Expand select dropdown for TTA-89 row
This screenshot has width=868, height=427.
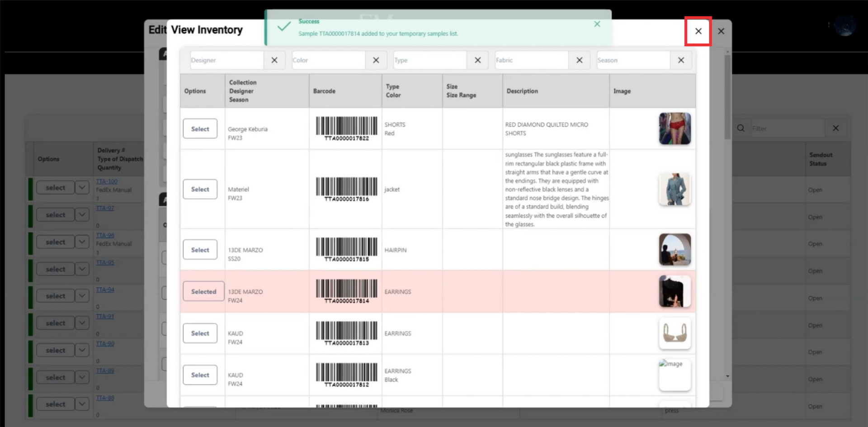click(82, 377)
